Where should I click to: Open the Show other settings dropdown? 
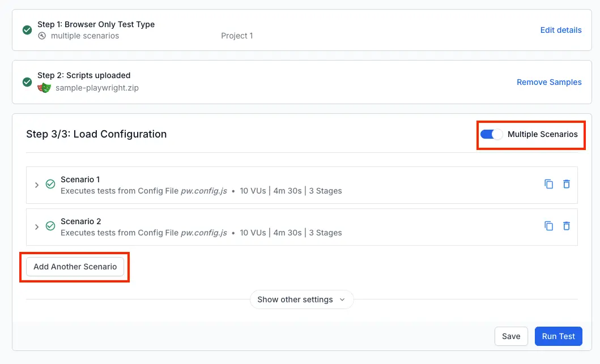pyautogui.click(x=301, y=299)
